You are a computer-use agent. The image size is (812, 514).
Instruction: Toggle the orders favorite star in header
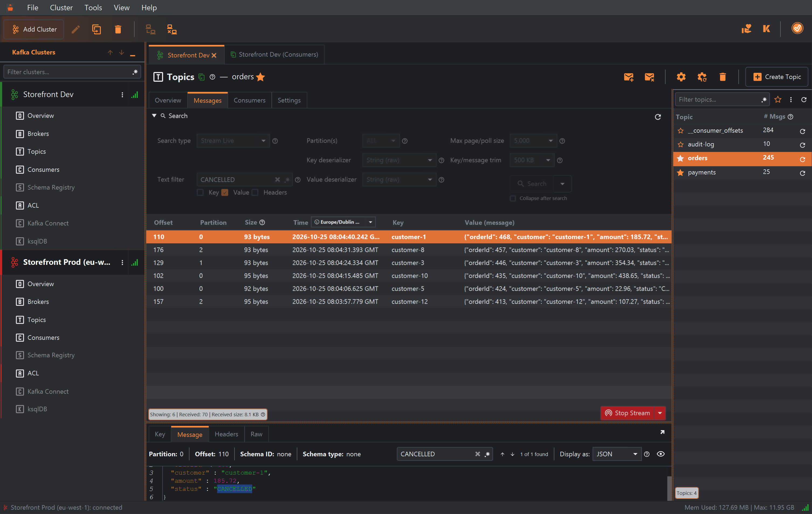[x=260, y=77]
